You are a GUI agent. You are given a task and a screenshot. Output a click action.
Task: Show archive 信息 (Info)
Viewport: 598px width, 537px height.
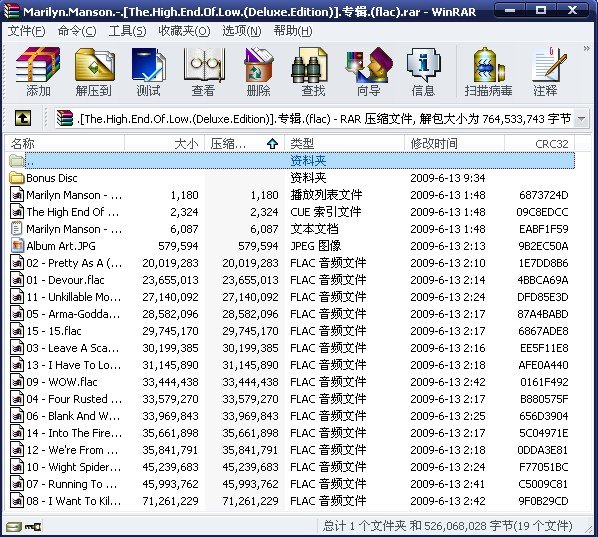423,72
